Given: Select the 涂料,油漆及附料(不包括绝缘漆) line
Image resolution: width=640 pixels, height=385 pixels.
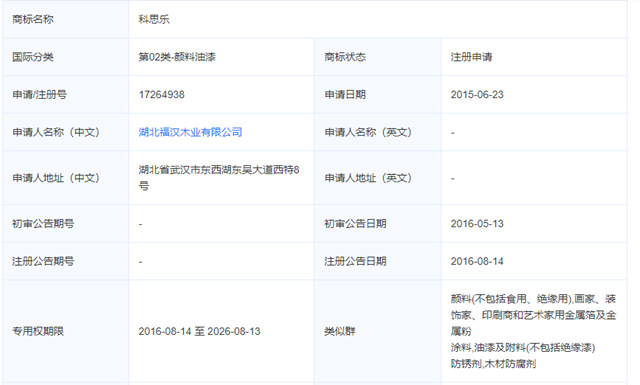Looking at the screenshot, I should point(523,347).
